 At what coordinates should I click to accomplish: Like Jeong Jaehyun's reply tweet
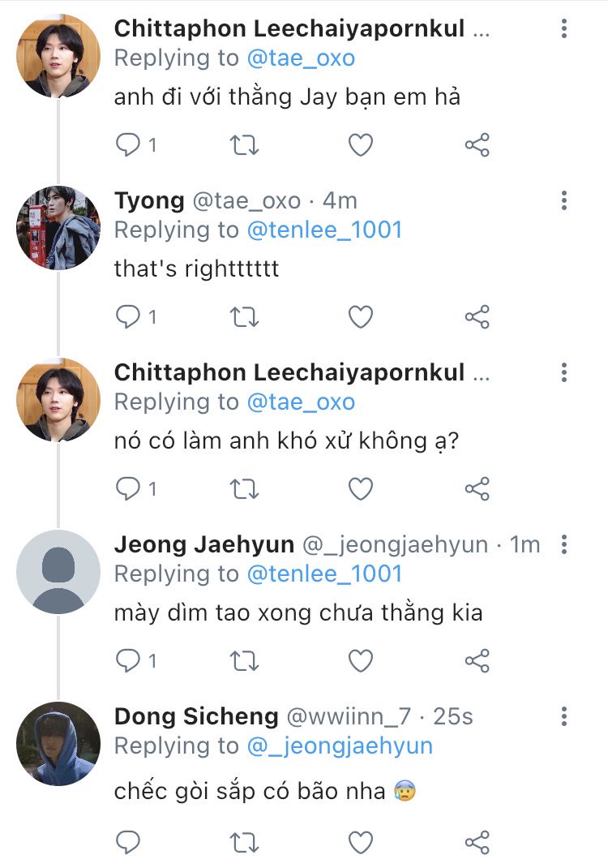(360, 661)
